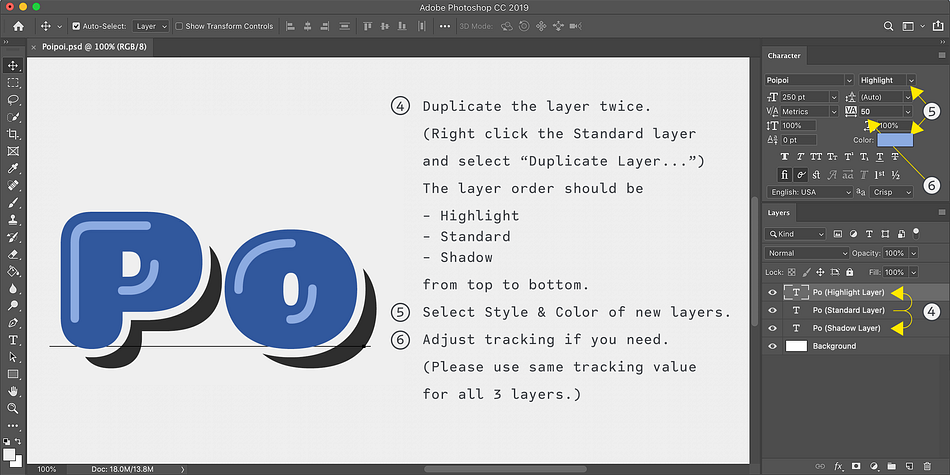950x475 pixels.
Task: Select the Rectangular Marquee tool
Action: pos(13,82)
